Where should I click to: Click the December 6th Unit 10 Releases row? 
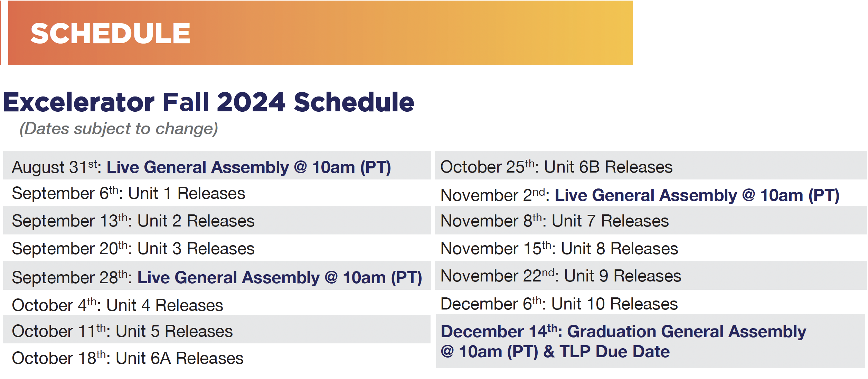click(x=559, y=304)
